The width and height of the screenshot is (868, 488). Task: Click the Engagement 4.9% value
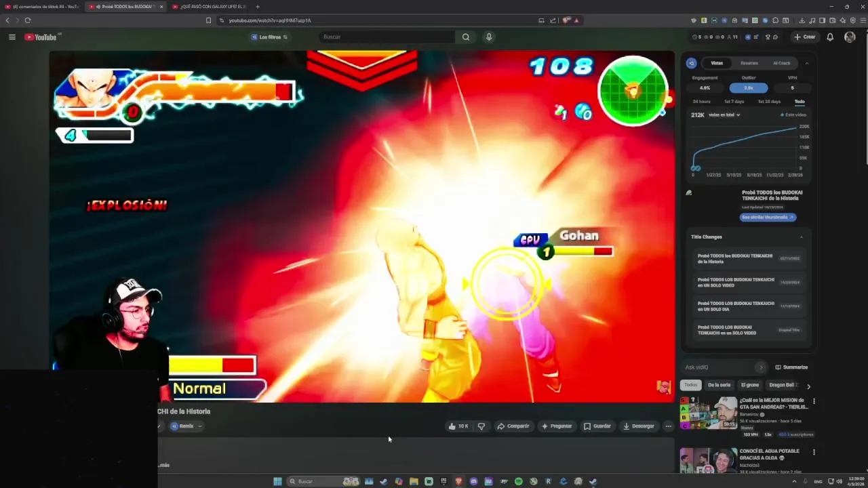[x=705, y=88]
